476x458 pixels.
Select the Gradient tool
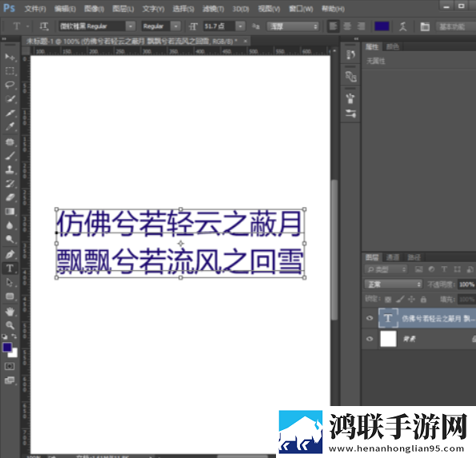coord(10,211)
